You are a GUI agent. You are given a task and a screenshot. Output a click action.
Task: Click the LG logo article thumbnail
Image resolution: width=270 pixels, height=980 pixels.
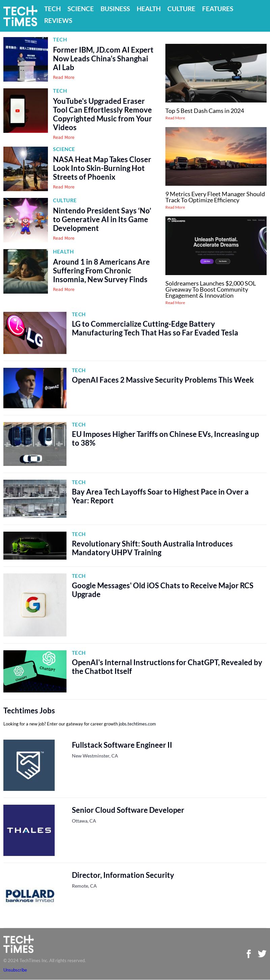click(x=35, y=333)
